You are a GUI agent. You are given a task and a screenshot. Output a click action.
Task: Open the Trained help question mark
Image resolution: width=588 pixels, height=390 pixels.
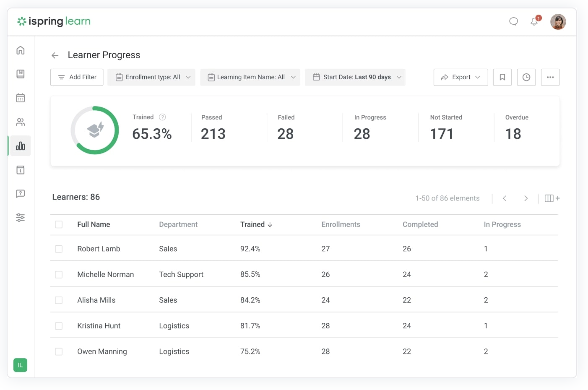click(x=162, y=117)
